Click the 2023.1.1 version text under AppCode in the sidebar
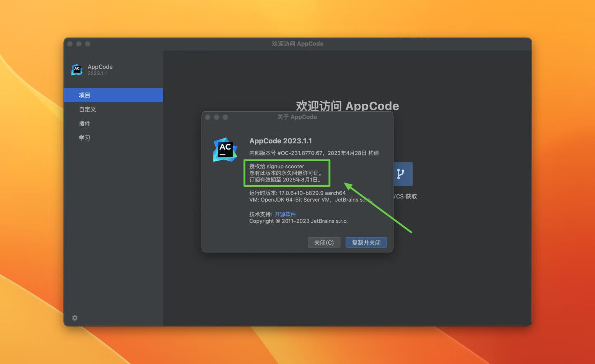595x364 pixels. tap(97, 74)
